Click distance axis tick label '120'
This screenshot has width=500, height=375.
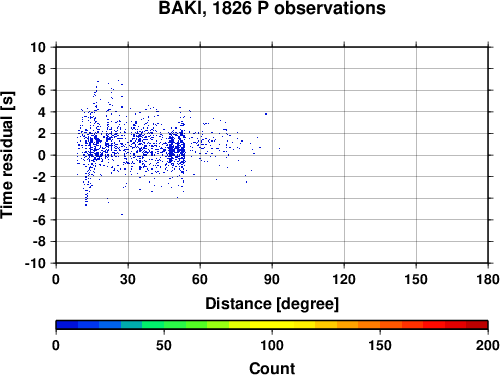(344, 279)
